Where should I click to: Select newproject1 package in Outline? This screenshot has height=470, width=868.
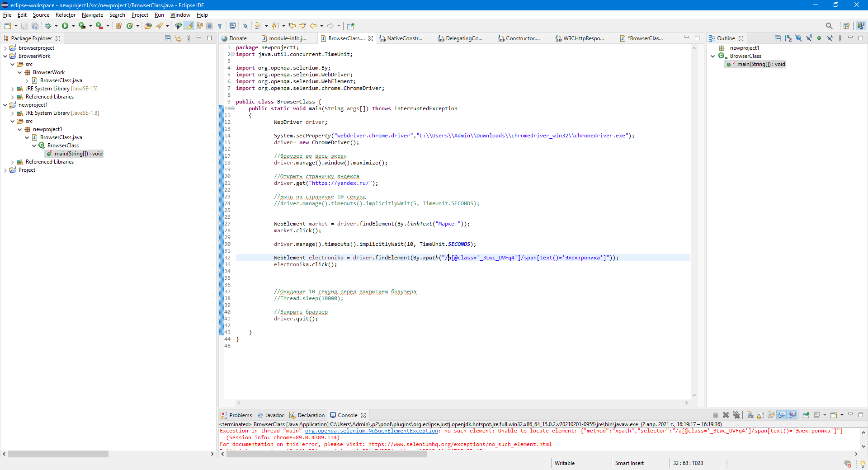(740, 48)
